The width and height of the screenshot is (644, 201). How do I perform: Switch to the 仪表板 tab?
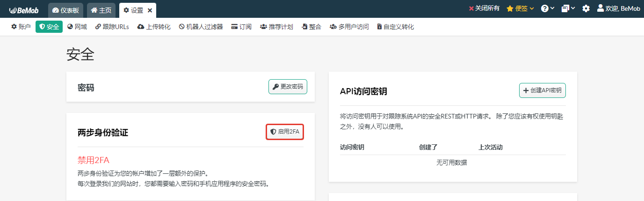65,10
